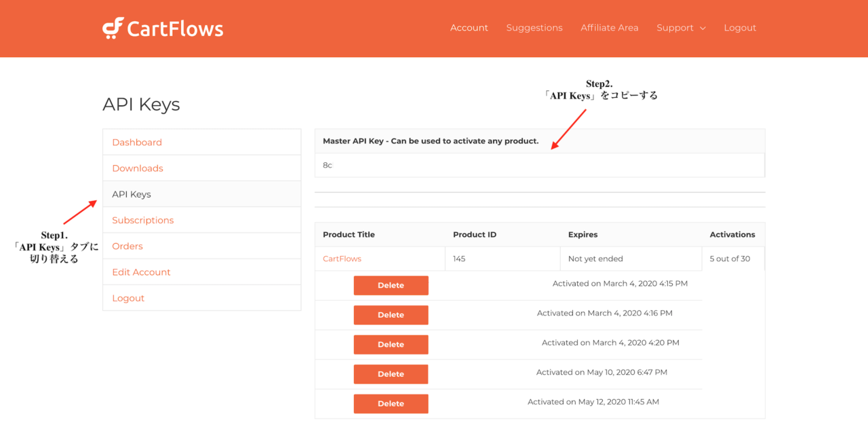Screen dimensions: 868x425
Task: Open the Suggestions page
Action: pyautogui.click(x=534, y=27)
